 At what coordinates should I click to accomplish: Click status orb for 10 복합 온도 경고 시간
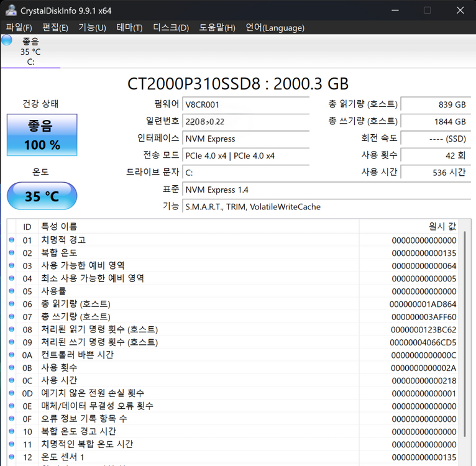[x=12, y=431]
